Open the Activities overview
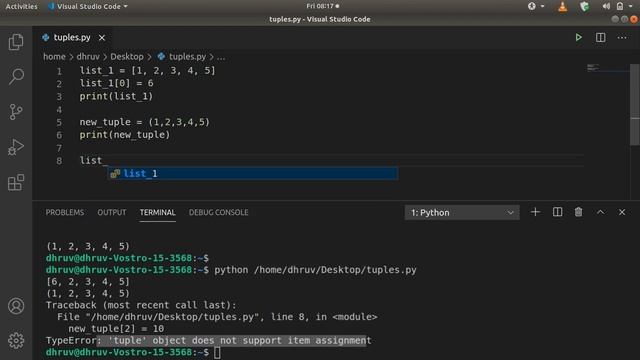 [21, 6]
